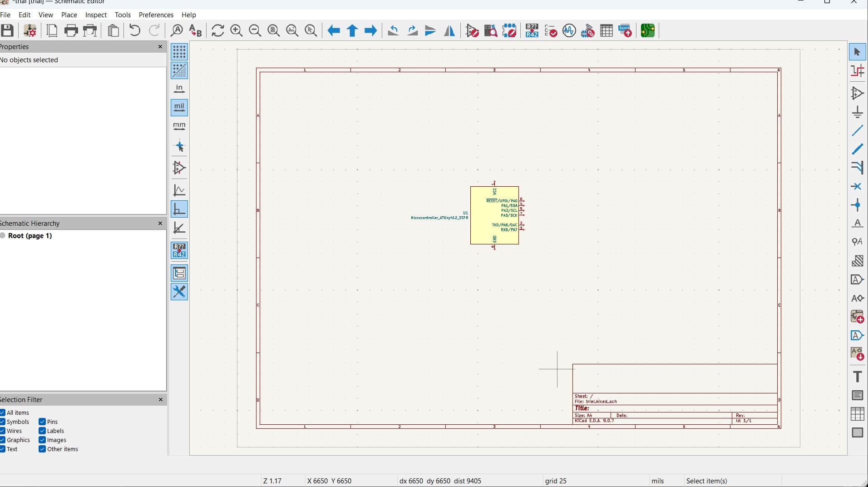Switch units to millimeters
The width and height of the screenshot is (868, 487).
[x=179, y=126]
